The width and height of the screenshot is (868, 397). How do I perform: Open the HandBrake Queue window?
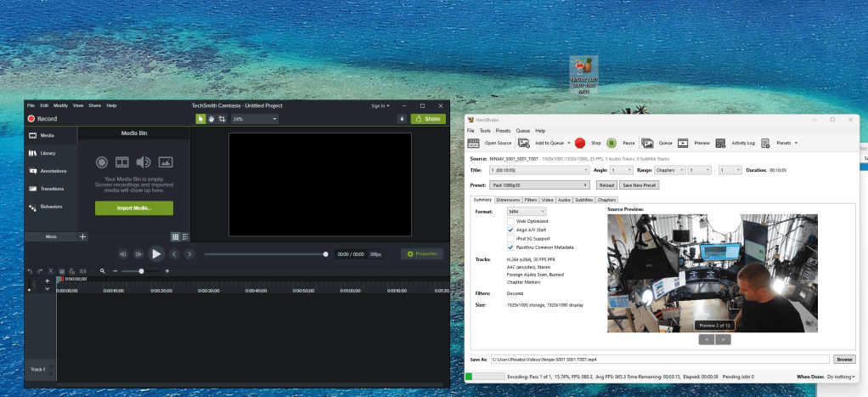tap(657, 143)
